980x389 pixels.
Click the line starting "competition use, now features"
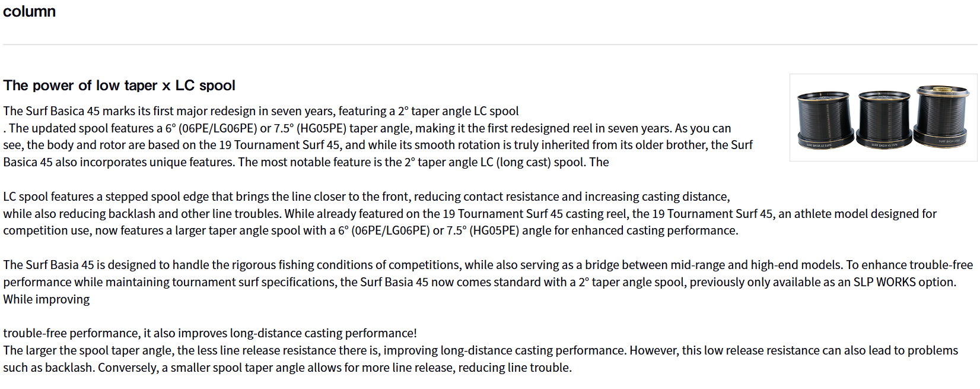[370, 230]
